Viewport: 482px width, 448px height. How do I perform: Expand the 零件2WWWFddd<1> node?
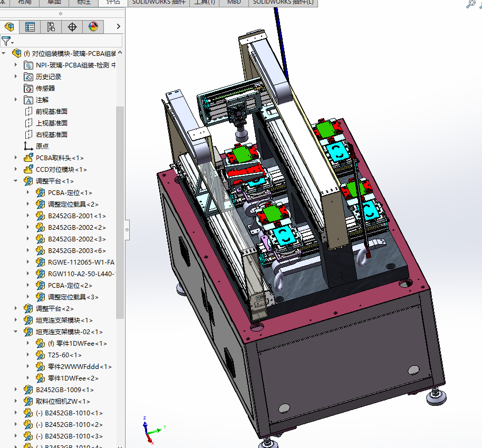click(x=27, y=366)
